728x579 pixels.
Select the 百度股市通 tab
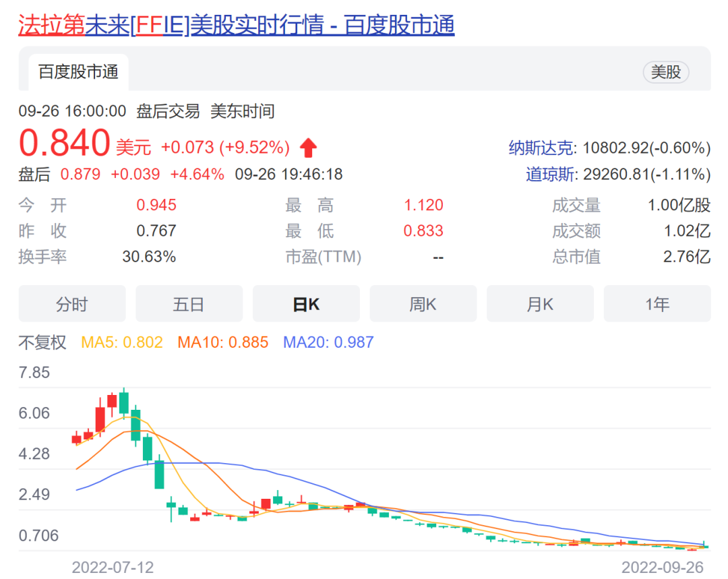click(x=78, y=72)
